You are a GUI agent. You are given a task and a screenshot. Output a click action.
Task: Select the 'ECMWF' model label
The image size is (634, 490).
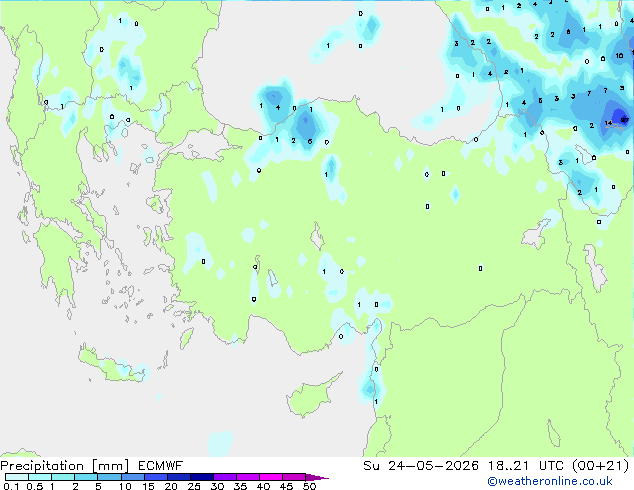(x=161, y=466)
